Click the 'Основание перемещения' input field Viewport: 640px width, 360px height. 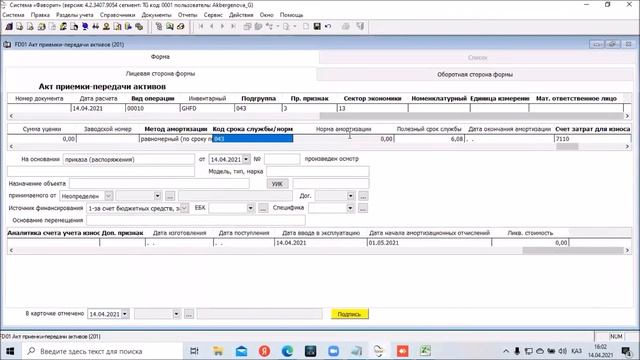tap(196, 220)
